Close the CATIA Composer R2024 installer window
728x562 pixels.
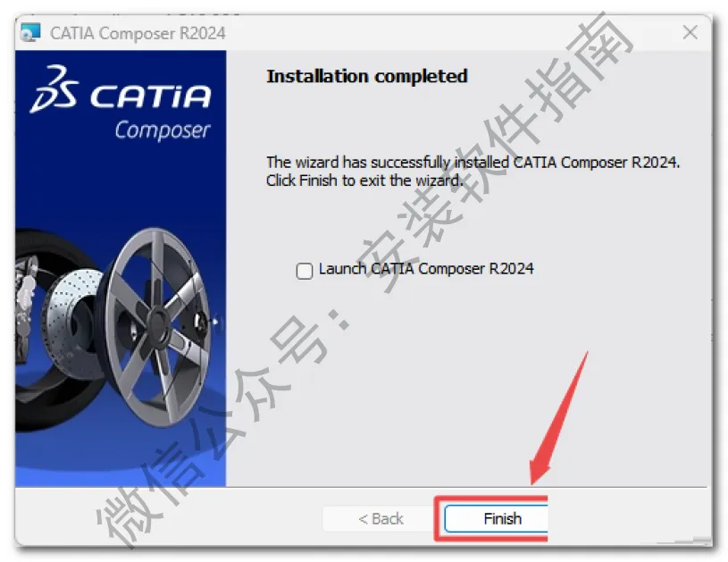[690, 32]
